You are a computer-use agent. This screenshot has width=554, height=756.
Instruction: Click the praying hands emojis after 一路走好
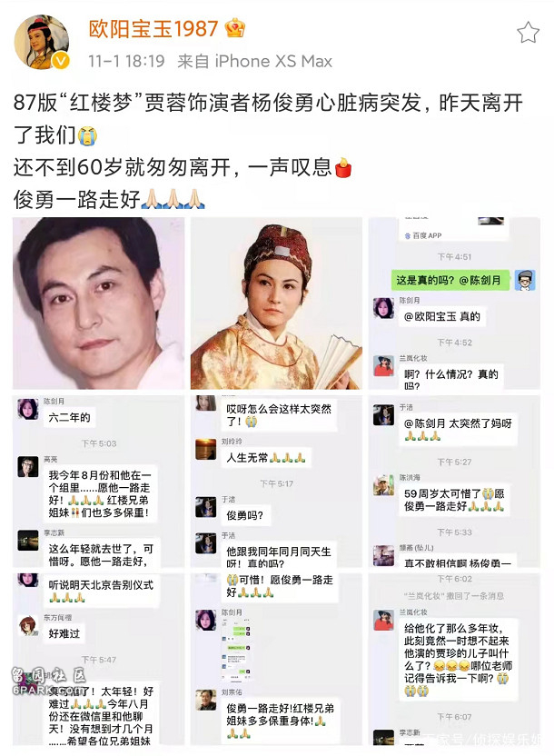[x=173, y=199]
